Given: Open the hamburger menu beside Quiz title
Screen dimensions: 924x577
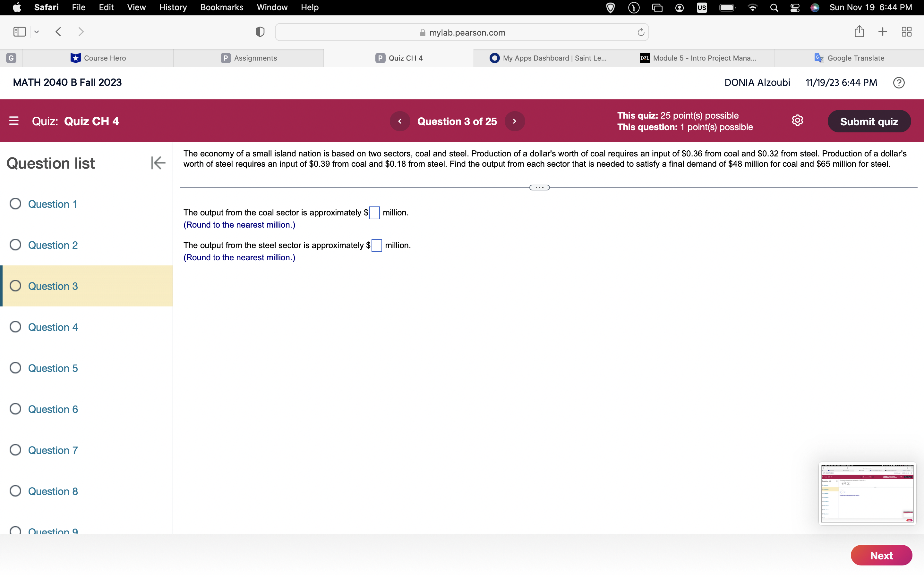Looking at the screenshot, I should tap(14, 121).
